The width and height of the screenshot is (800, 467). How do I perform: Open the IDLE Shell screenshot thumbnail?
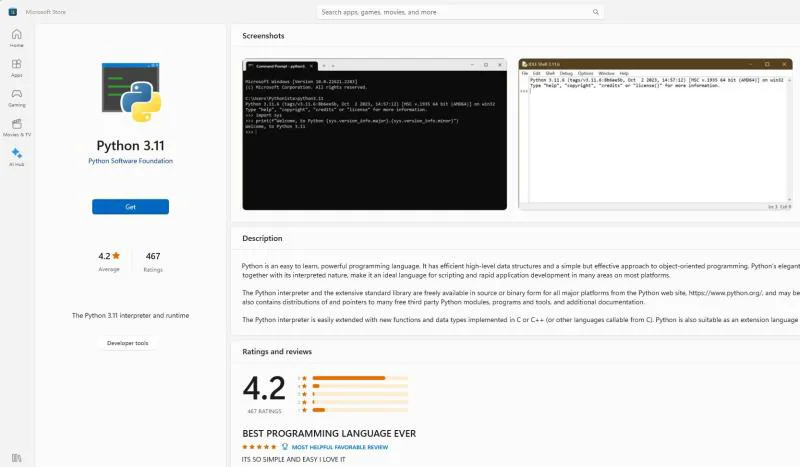point(655,134)
